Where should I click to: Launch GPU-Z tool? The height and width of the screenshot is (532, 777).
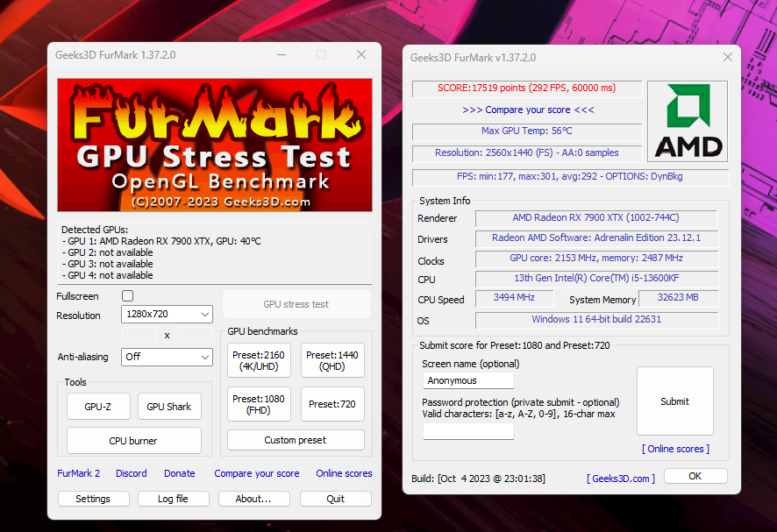click(x=98, y=406)
